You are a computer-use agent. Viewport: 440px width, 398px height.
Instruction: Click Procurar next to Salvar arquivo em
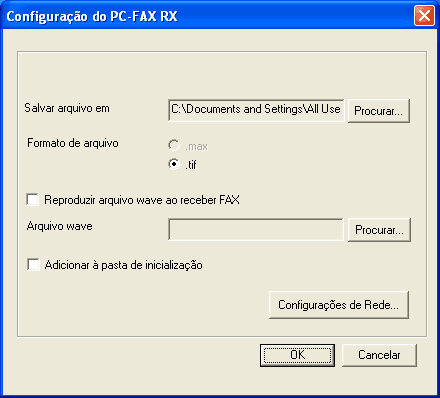pyautogui.click(x=379, y=111)
